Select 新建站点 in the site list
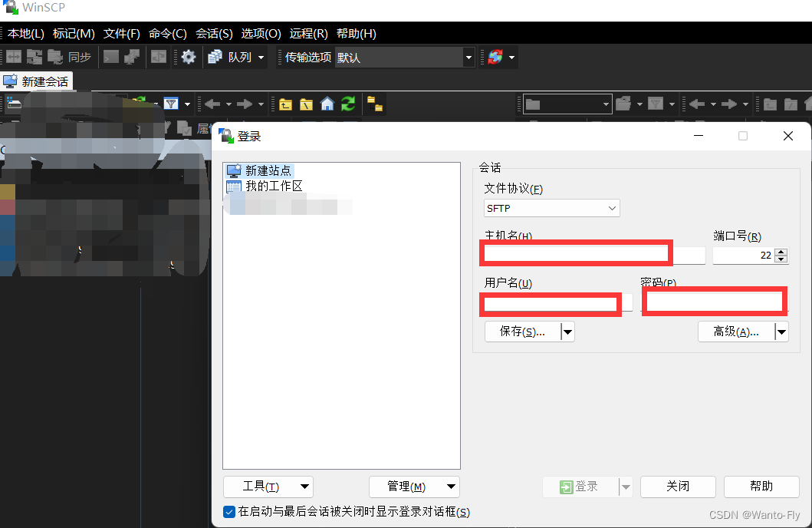 260,170
